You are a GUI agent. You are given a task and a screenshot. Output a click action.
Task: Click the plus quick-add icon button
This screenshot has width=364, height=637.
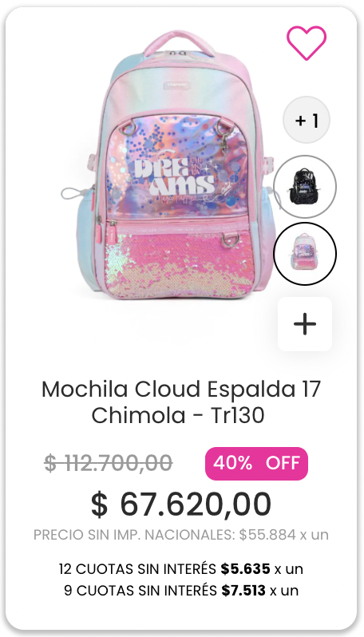[305, 324]
